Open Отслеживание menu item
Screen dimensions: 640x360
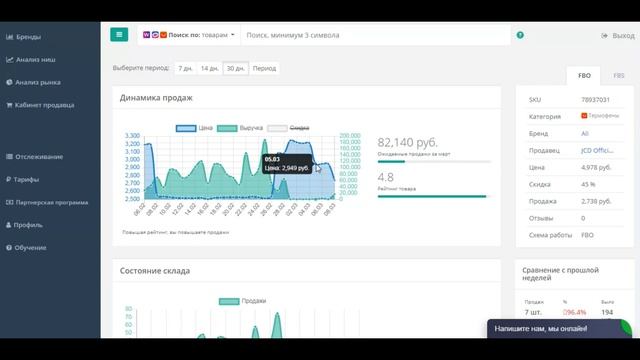click(39, 157)
